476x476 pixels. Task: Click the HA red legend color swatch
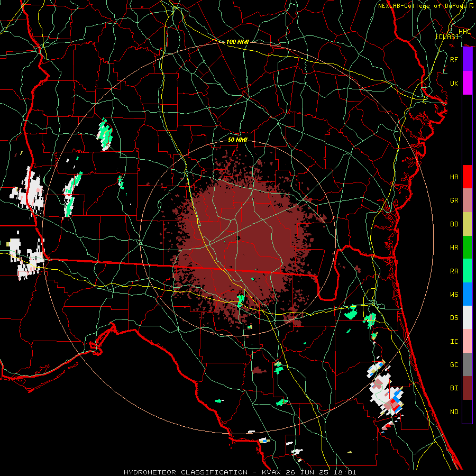click(467, 177)
